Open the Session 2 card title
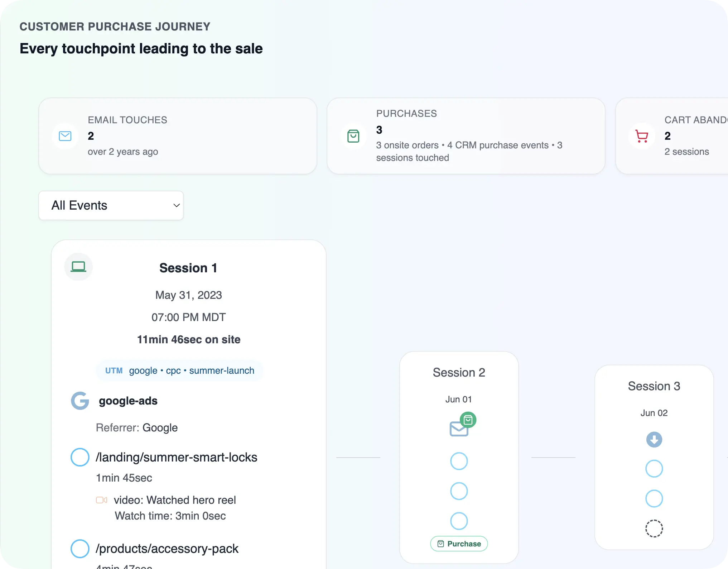Image resolution: width=728 pixels, height=569 pixels. coord(459,373)
